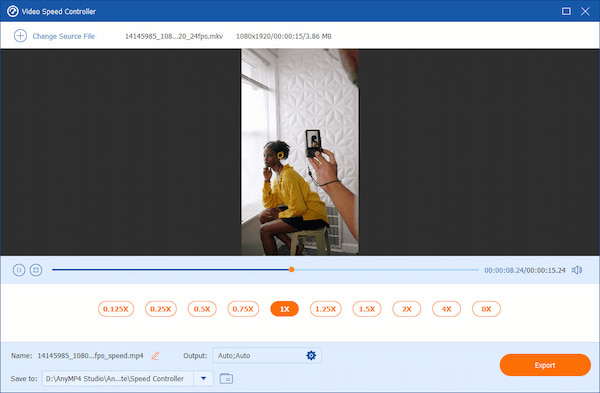Maximize the Video Speed Controller window

tap(566, 11)
